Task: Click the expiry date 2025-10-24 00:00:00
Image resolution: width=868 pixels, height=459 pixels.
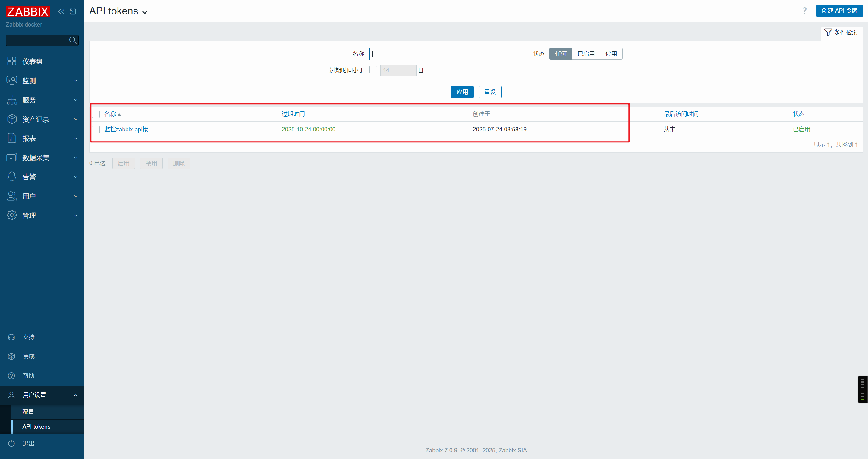Action: point(308,129)
